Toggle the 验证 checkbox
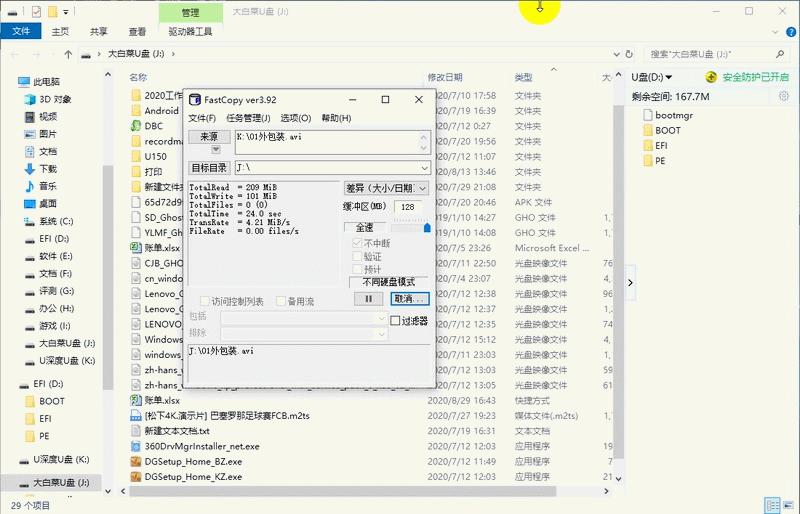The height and width of the screenshot is (514, 800). click(357, 256)
